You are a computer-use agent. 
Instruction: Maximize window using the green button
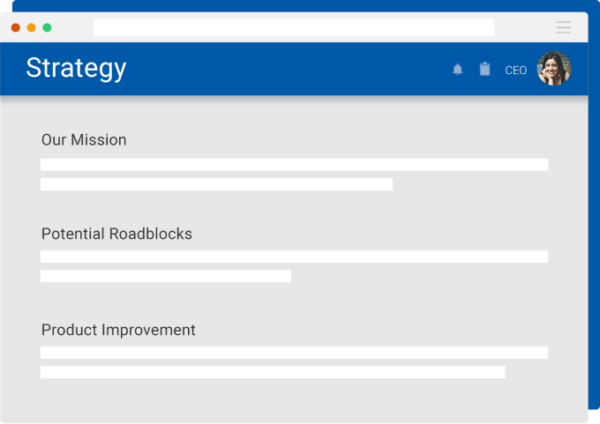(47, 27)
